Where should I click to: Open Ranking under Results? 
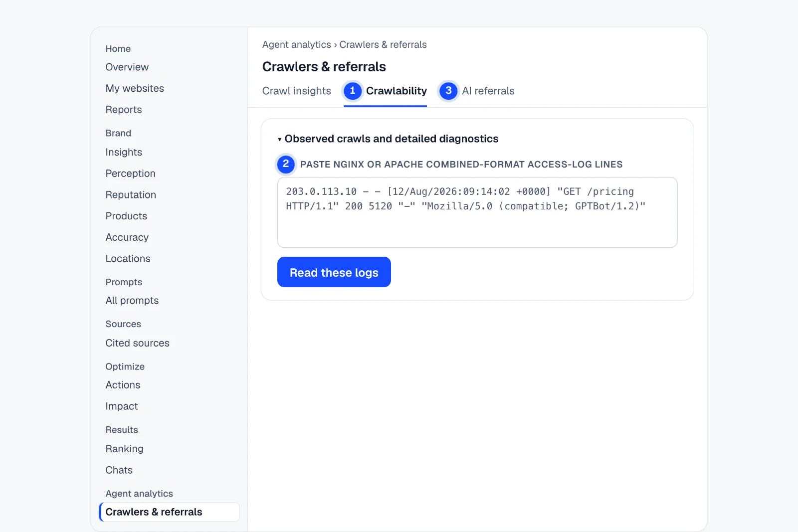125,449
